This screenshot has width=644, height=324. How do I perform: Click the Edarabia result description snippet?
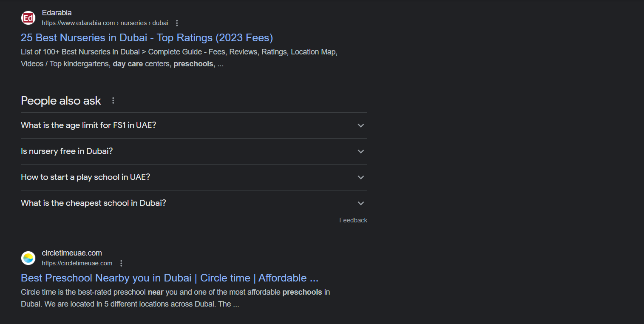(x=179, y=58)
